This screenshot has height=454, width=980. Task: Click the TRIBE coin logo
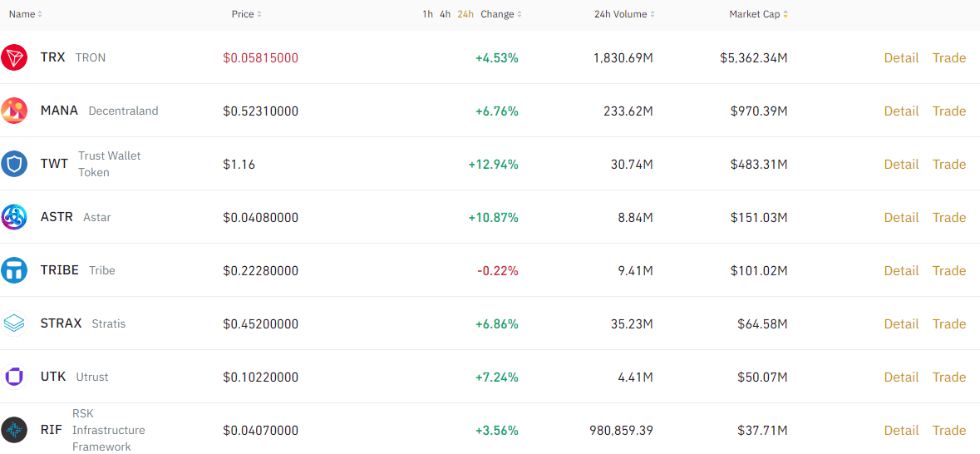point(14,270)
